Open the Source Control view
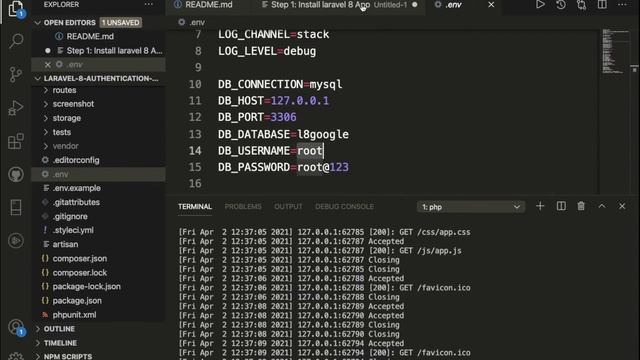This screenshot has width=640, height=360. pyautogui.click(x=16, y=75)
